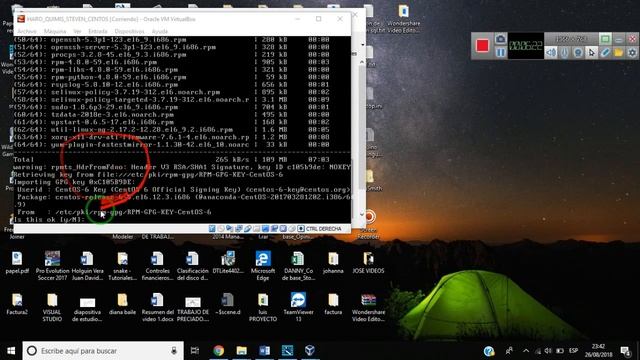Toggle recorder microphone capture

(564, 52)
